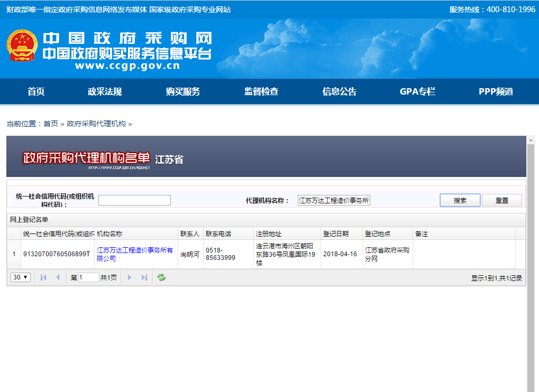
Task: Open the page size dropdown showing 30
Action: 21,277
